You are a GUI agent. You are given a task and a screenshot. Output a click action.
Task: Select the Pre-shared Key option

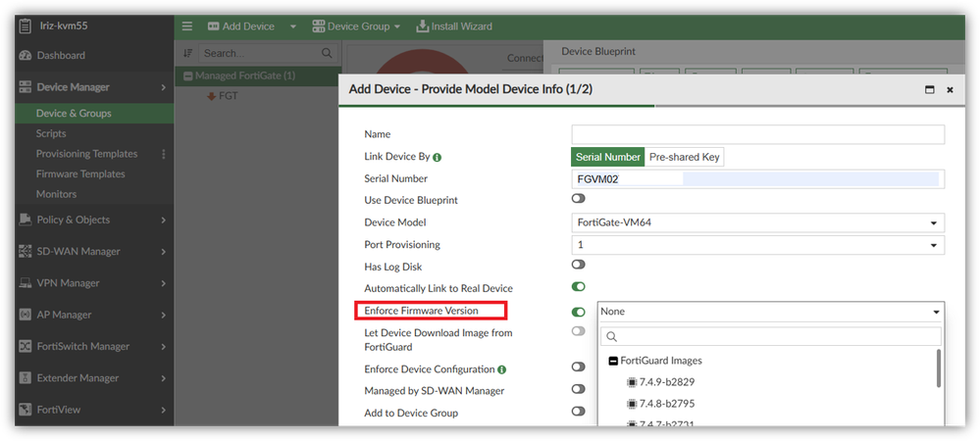[x=684, y=157]
